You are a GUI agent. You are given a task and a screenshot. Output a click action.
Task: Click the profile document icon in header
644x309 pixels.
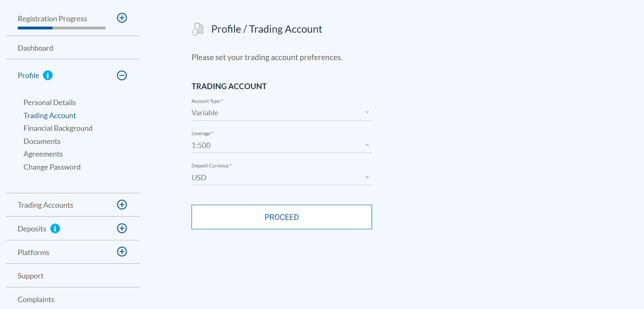198,29
